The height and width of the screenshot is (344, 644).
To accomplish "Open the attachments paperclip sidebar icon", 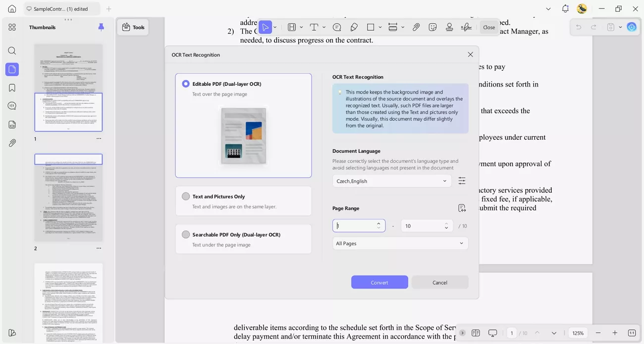I will click(x=12, y=143).
